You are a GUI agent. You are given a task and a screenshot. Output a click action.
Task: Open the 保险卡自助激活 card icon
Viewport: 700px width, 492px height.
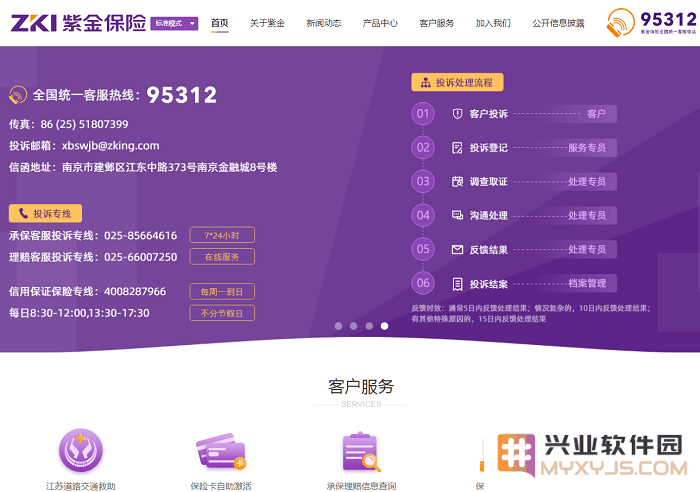coord(221,451)
